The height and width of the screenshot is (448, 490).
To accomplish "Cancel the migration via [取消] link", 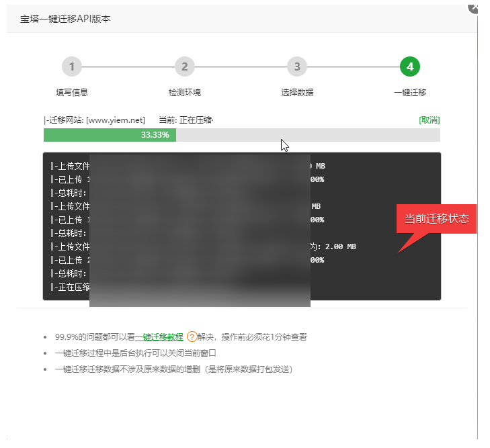I will pos(429,120).
